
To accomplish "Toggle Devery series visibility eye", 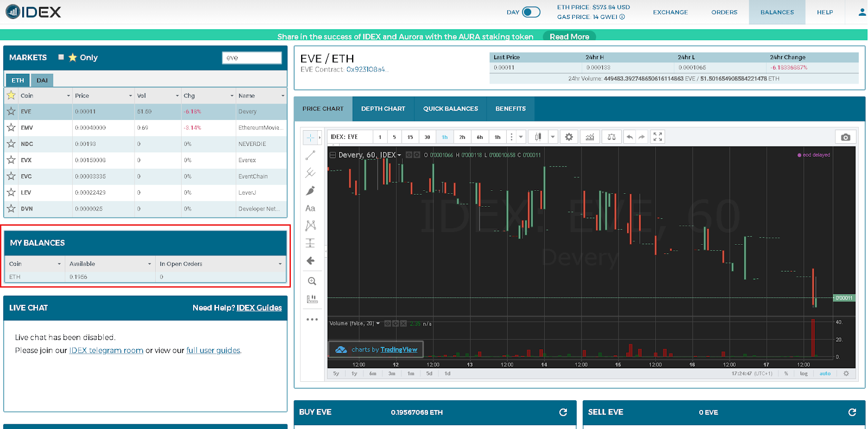I will point(409,155).
